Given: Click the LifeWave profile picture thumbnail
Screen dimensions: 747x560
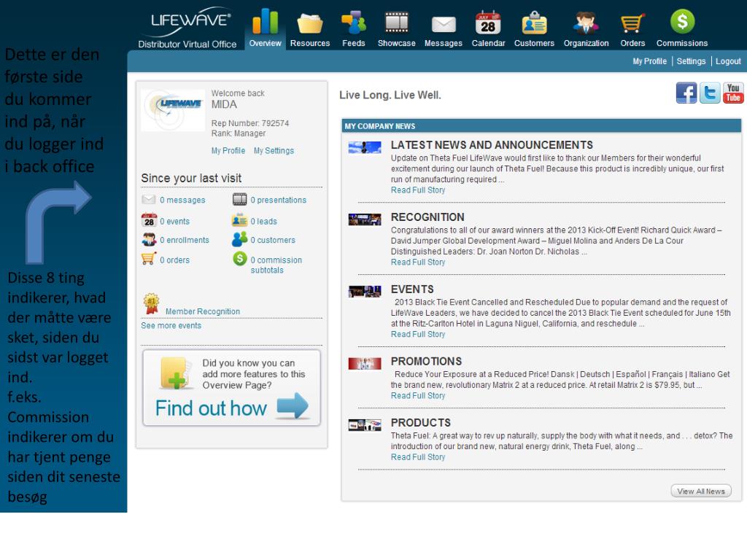Looking at the screenshot, I should [x=174, y=110].
